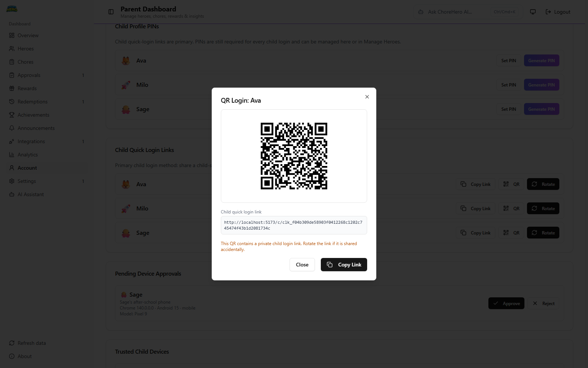This screenshot has width=588, height=368.
Task: Copy Sage's quick login link
Action: point(475,233)
